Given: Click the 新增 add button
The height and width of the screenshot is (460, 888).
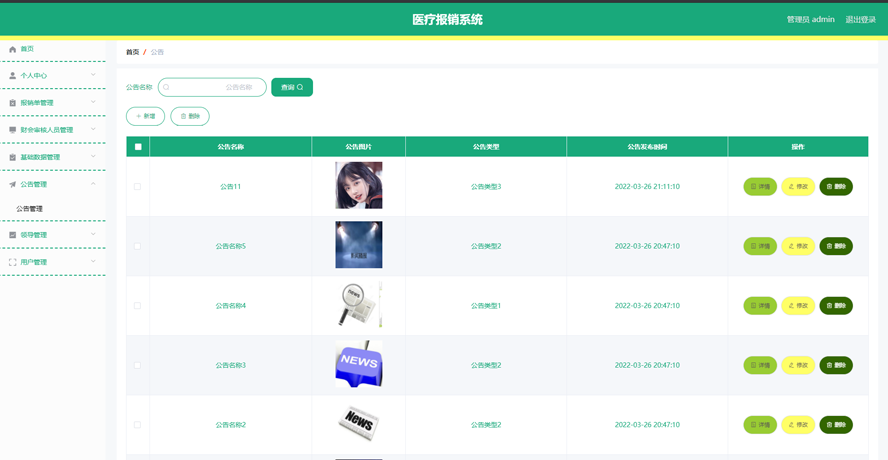Looking at the screenshot, I should pyautogui.click(x=146, y=116).
